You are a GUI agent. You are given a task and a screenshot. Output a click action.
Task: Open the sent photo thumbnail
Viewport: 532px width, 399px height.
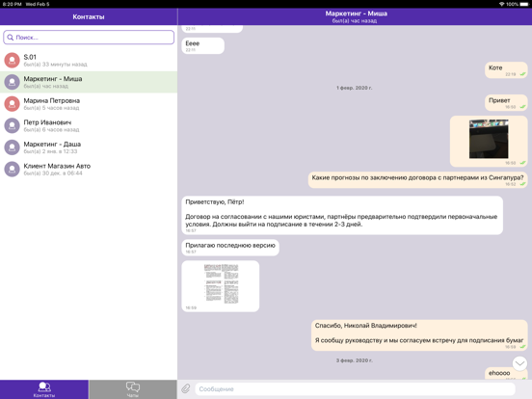(489, 139)
